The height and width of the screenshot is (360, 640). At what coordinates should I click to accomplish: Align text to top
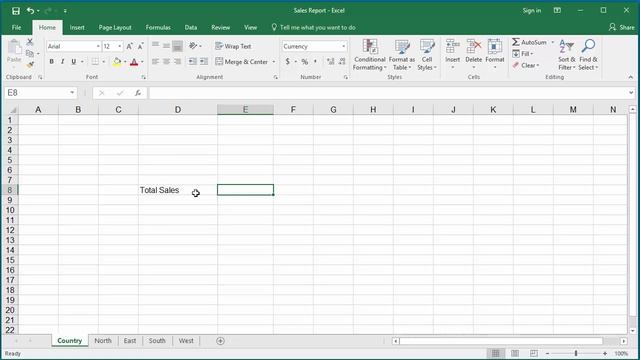coord(156,46)
